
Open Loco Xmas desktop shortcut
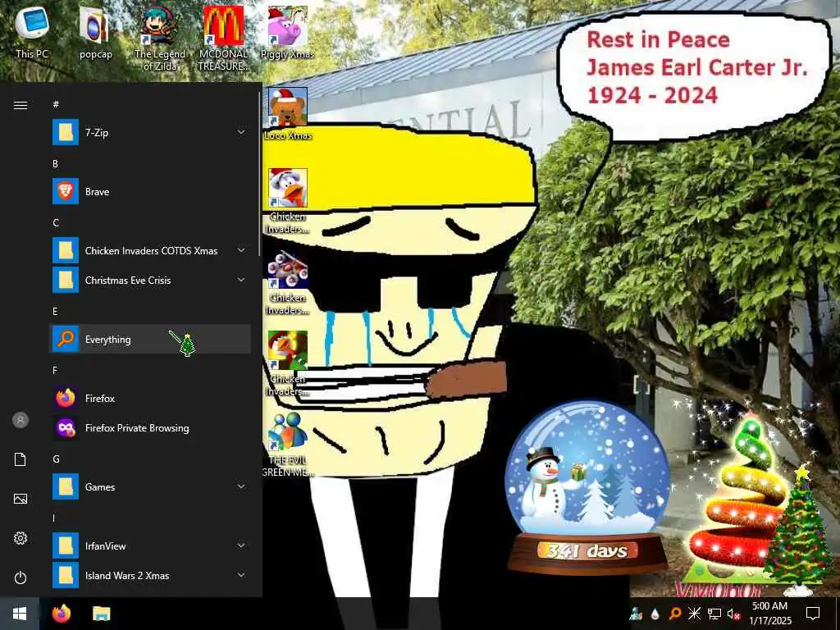[x=288, y=113]
